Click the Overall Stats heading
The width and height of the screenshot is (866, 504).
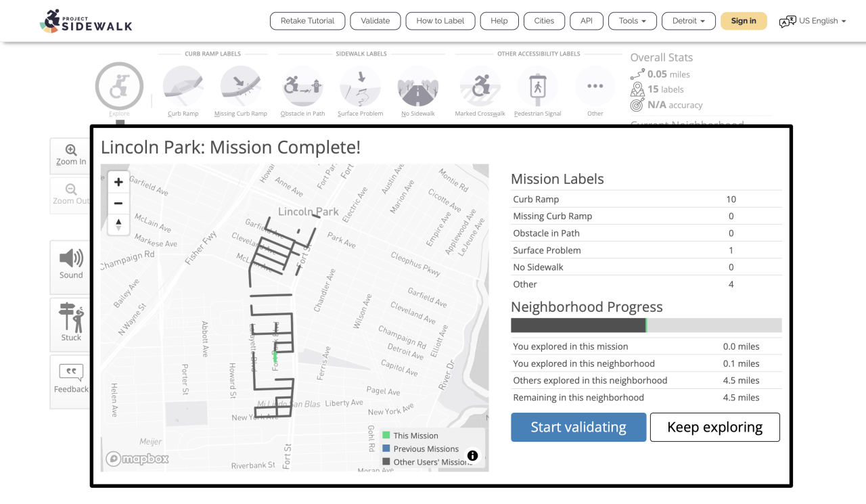662,58
